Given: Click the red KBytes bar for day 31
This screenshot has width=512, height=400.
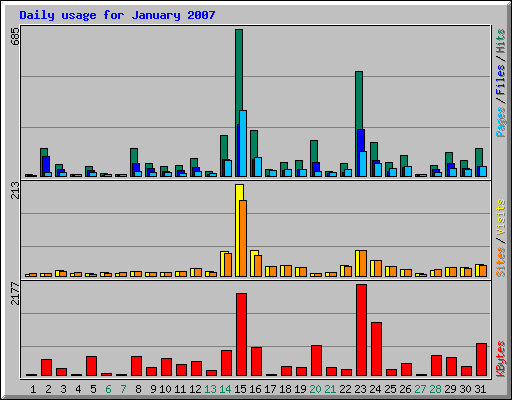Looking at the screenshot, I should (482, 359).
